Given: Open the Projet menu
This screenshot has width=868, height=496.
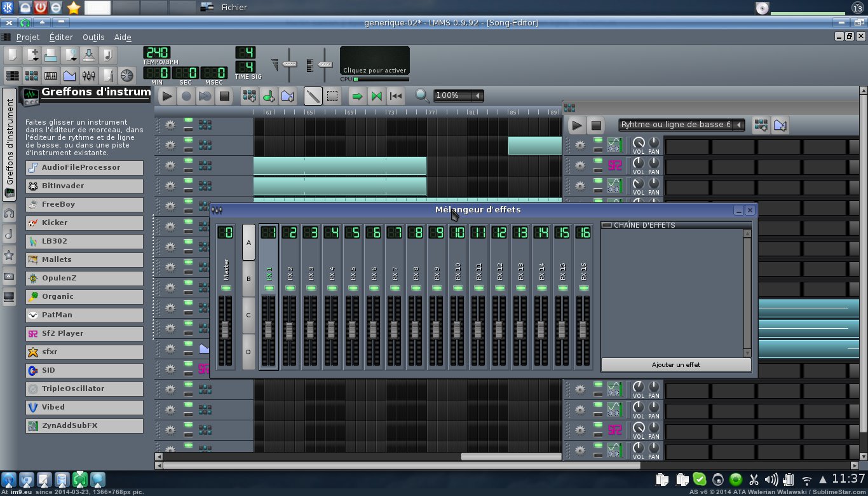Looking at the screenshot, I should point(28,38).
